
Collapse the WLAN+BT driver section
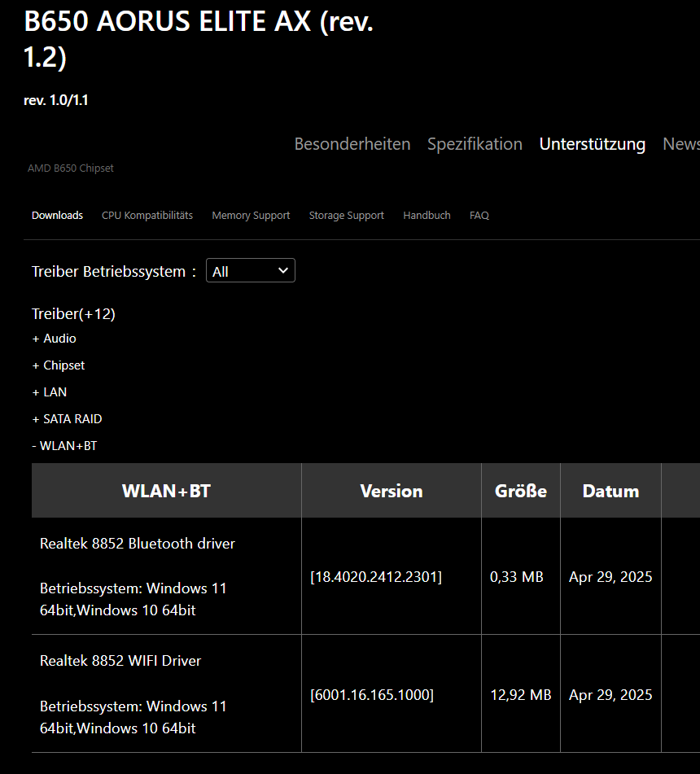point(64,446)
